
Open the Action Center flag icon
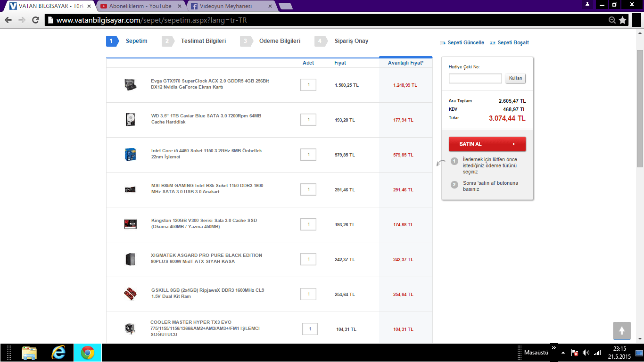tap(575, 353)
